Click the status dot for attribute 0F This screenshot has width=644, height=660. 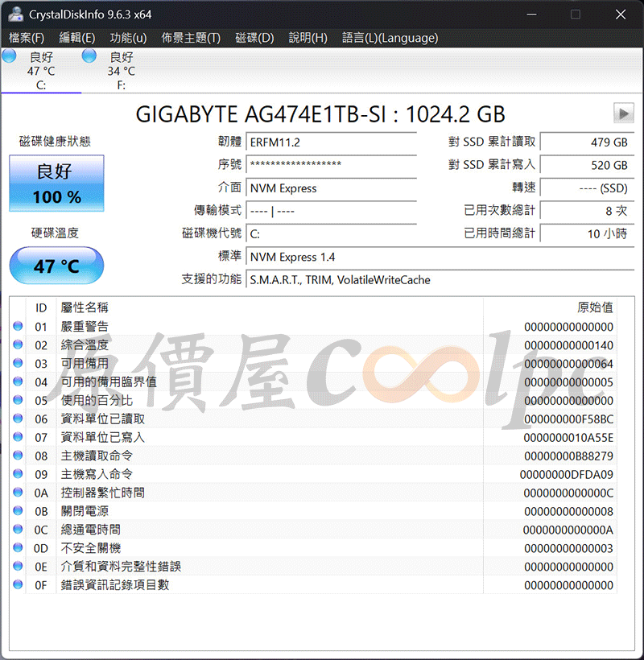pos(18,584)
